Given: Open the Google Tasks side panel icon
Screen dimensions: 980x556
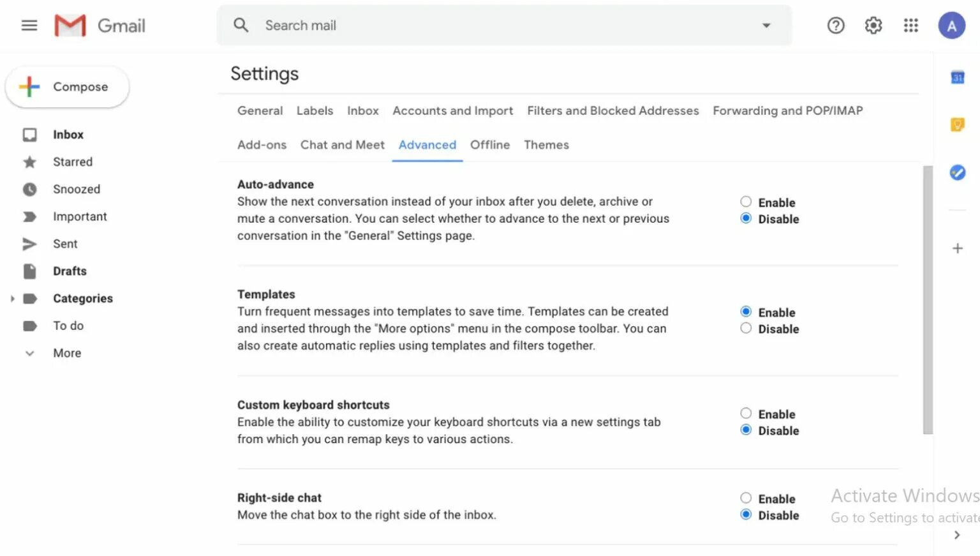Looking at the screenshot, I should pyautogui.click(x=957, y=172).
